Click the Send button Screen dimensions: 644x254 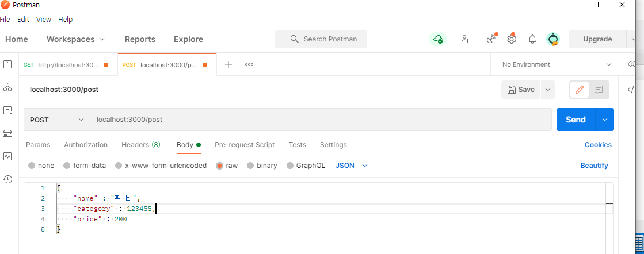click(x=576, y=120)
